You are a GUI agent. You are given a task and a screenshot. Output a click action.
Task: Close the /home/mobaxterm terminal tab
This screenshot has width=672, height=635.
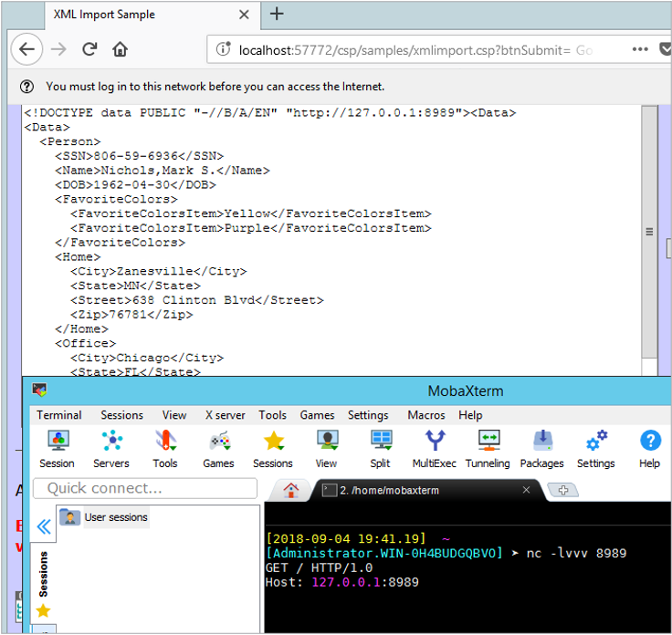point(526,490)
